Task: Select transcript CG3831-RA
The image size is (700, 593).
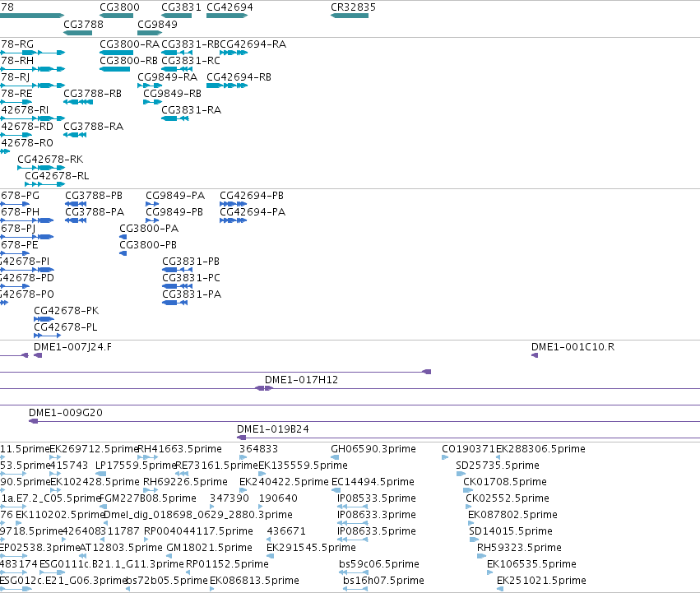Action: (x=175, y=118)
